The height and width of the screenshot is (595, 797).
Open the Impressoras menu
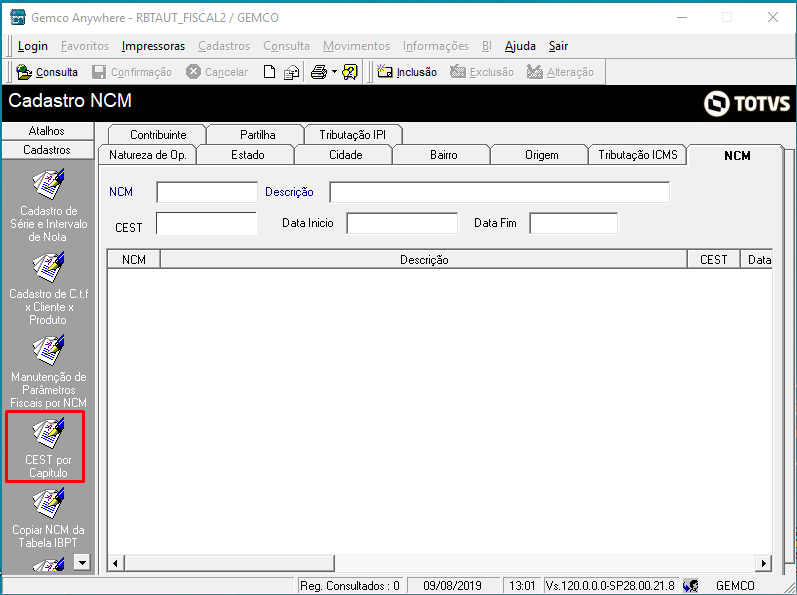pyautogui.click(x=154, y=46)
